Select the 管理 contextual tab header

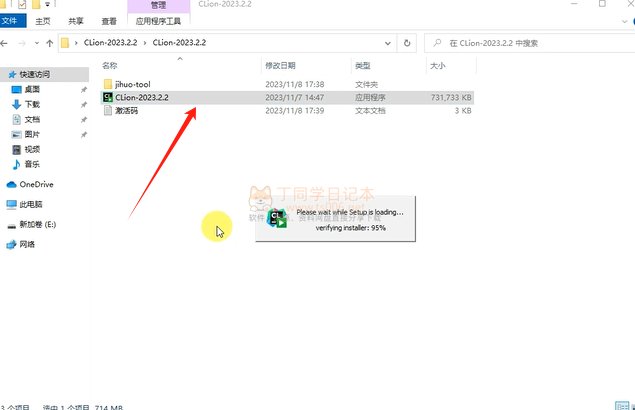158,6
